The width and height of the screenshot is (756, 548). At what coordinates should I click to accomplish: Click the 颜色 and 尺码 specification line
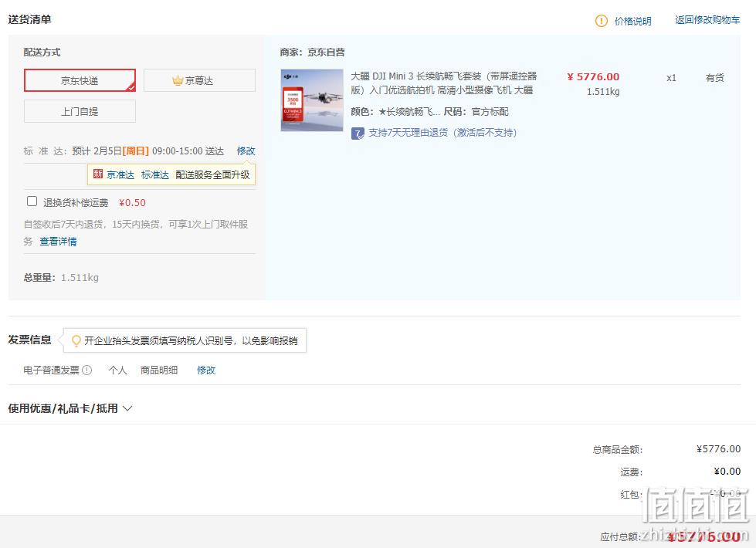coord(429,112)
